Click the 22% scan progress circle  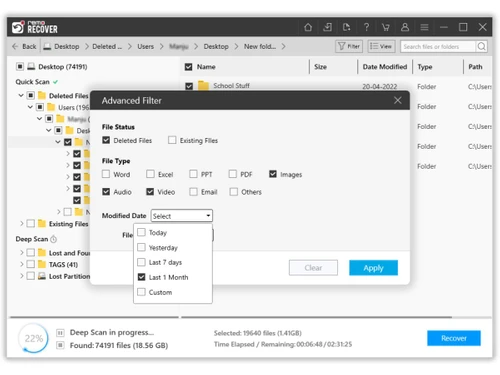pos(33,338)
